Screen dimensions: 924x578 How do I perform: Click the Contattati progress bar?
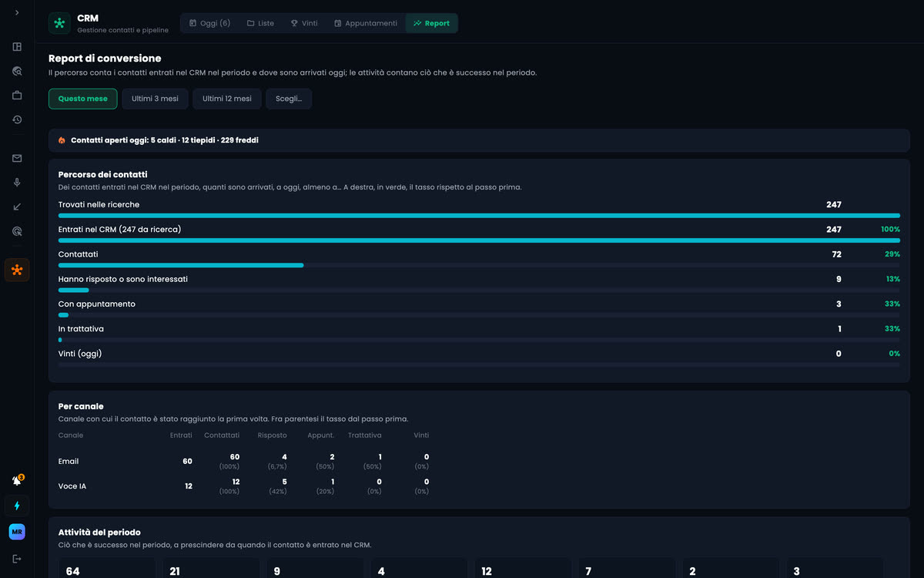tap(479, 265)
